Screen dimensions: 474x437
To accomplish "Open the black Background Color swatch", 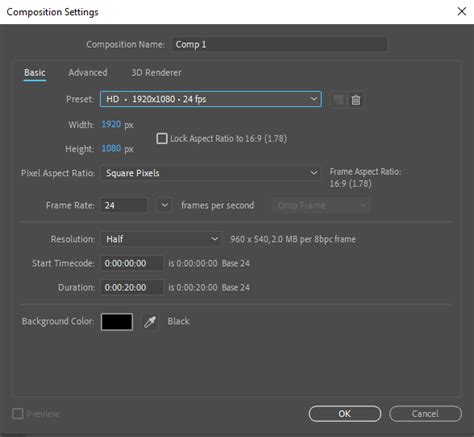I will pos(117,322).
